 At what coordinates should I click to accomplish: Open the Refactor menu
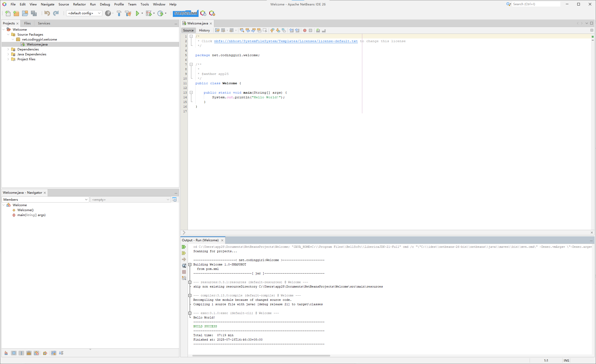coord(79,4)
